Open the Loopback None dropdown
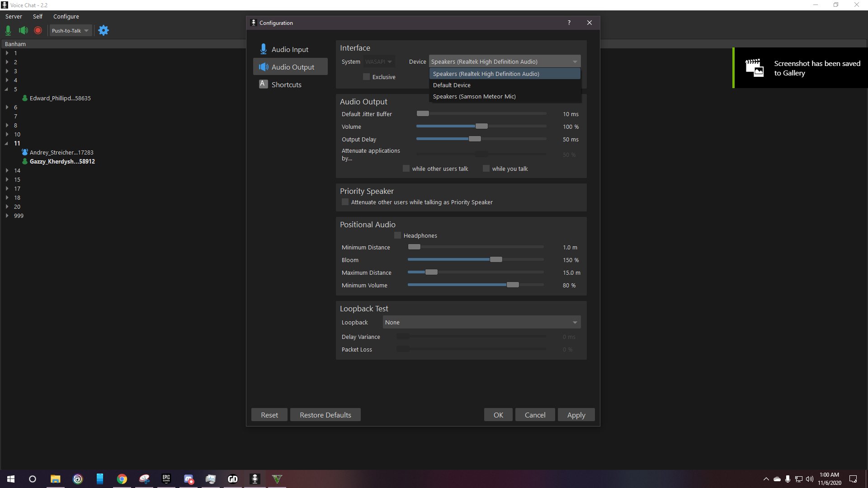This screenshot has width=868, height=488. (x=481, y=322)
